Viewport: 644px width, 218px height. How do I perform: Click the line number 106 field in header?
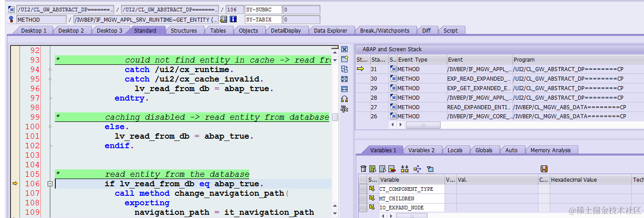pos(234,10)
